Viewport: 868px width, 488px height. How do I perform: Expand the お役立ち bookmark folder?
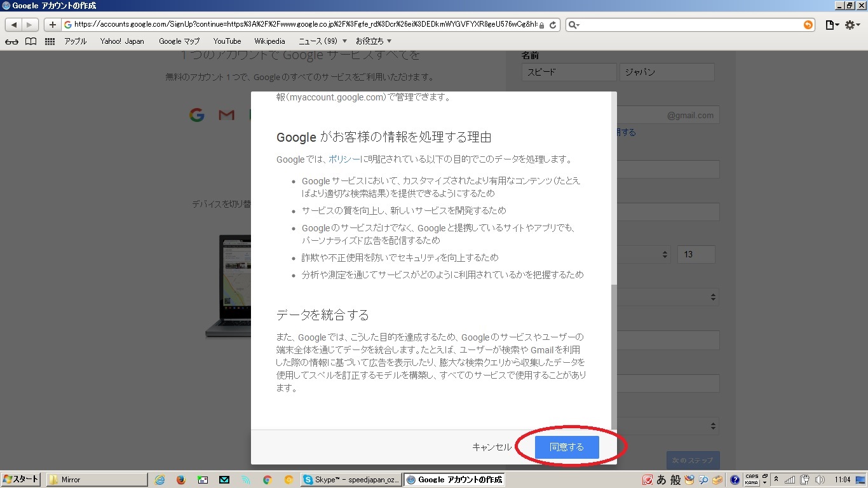[374, 41]
